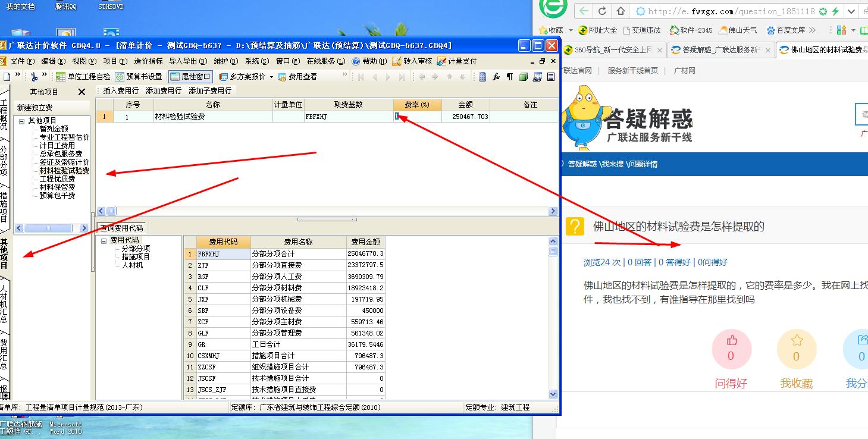Select 计日工费用 in the tree
The height and width of the screenshot is (439, 868).
(x=57, y=145)
